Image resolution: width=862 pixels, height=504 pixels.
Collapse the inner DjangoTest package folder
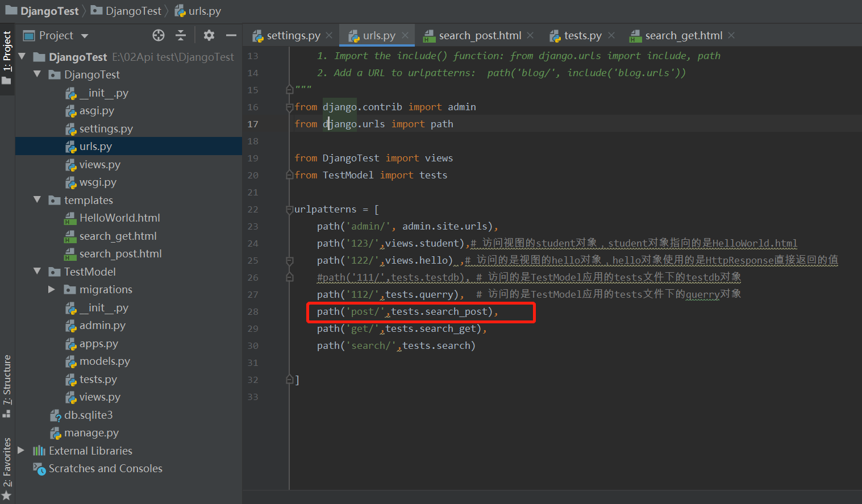[x=38, y=74]
